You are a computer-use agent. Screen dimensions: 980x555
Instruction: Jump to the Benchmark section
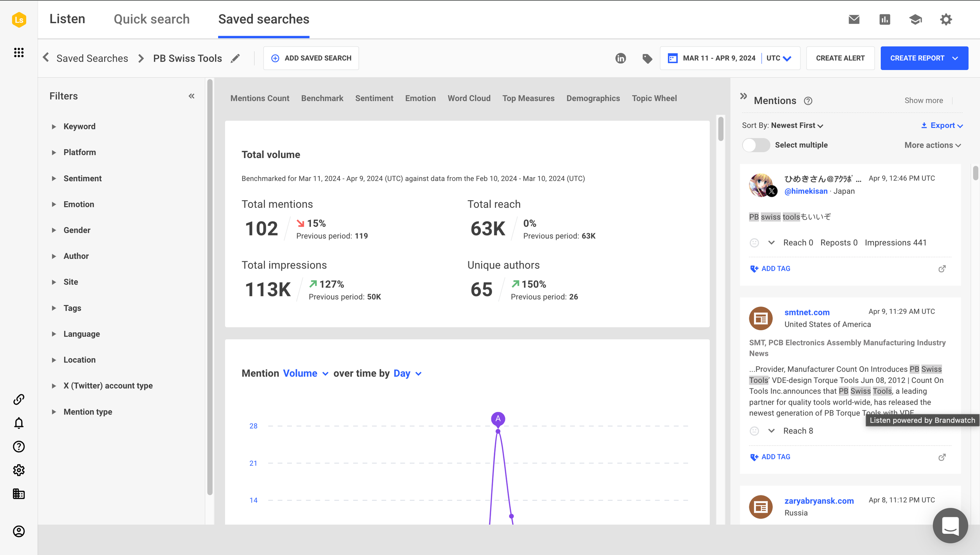point(322,98)
